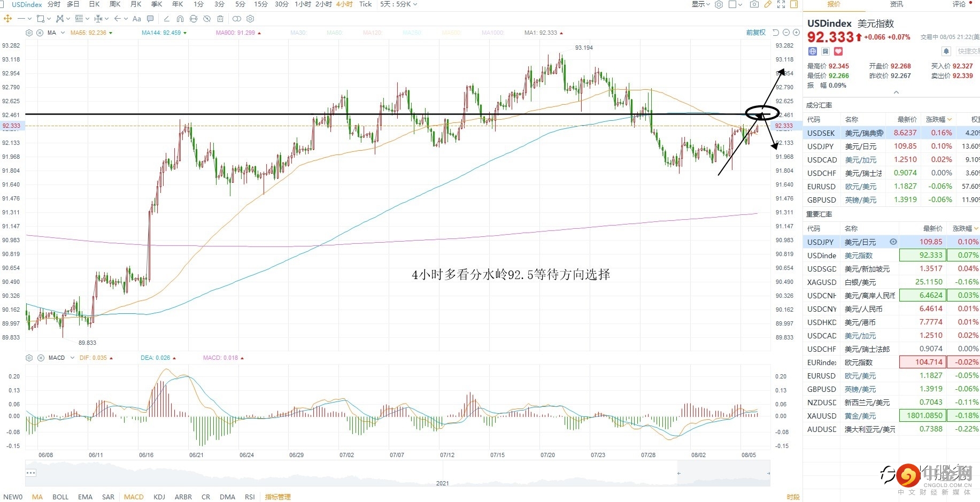Click the price alert bell icon
The height and width of the screenshot is (502, 980).
coord(946,51)
